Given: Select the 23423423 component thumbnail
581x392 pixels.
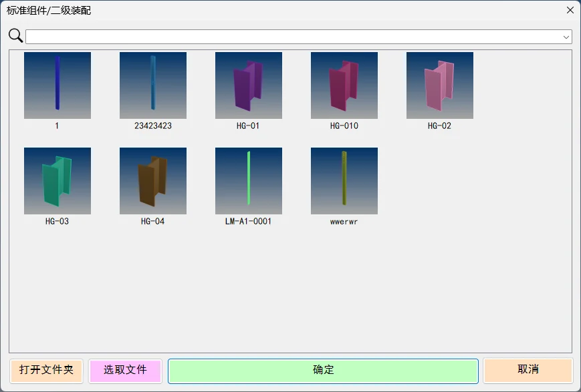Looking at the screenshot, I should point(153,85).
